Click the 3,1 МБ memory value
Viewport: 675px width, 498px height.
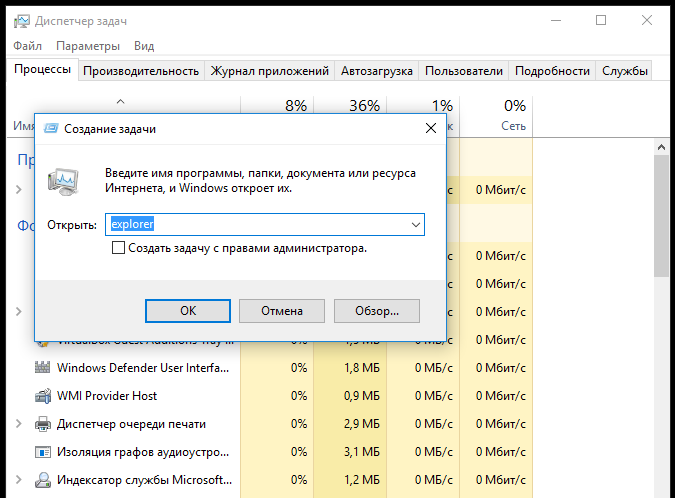(x=362, y=452)
